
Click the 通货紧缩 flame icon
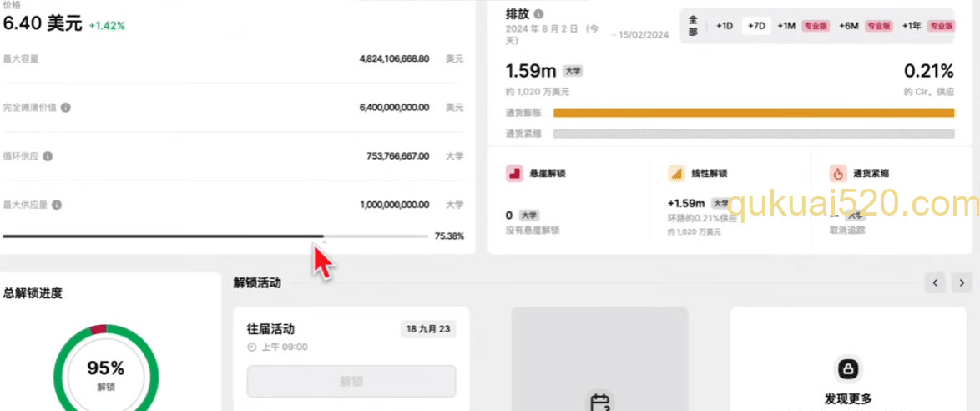tap(838, 173)
